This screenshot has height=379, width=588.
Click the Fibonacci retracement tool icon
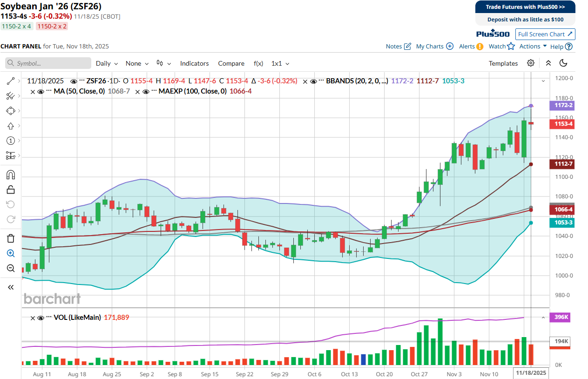(10, 96)
